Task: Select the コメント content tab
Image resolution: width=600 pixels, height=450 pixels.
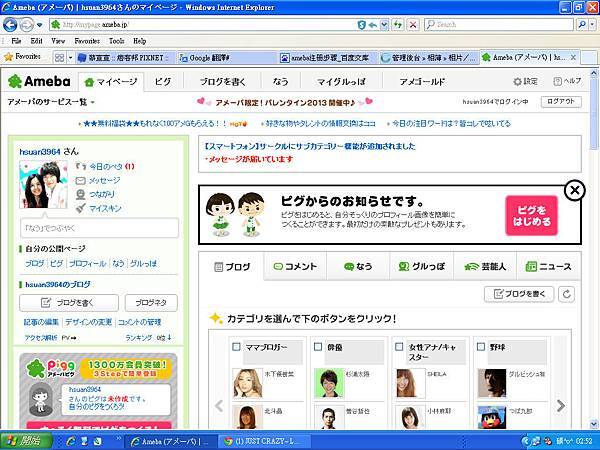Action: (295, 266)
